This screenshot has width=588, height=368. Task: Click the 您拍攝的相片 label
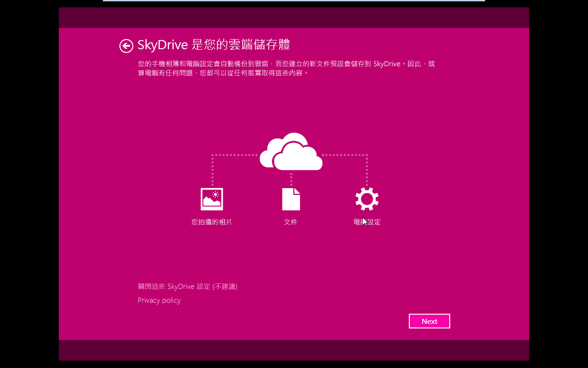[212, 222]
